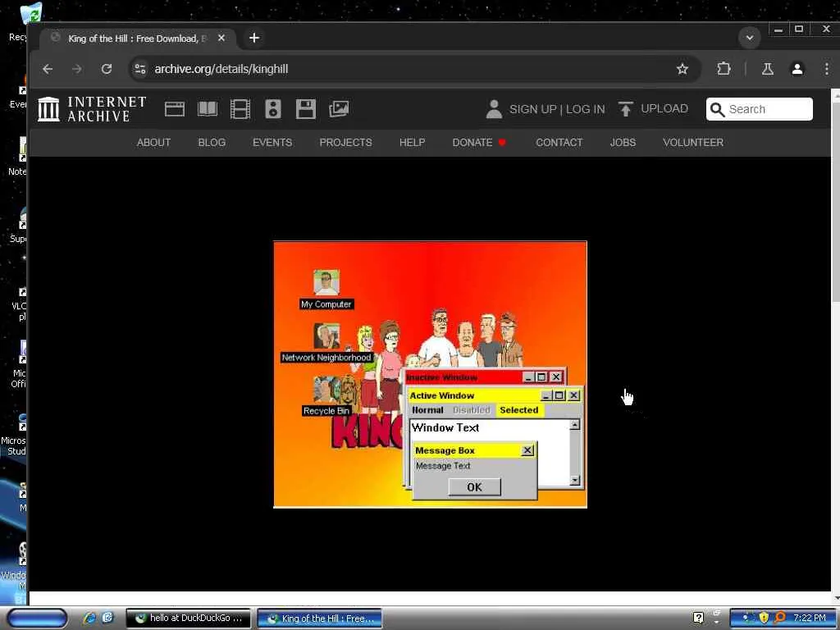Open the Audio speaker icon
This screenshot has height=630, width=840.
pyautogui.click(x=273, y=109)
